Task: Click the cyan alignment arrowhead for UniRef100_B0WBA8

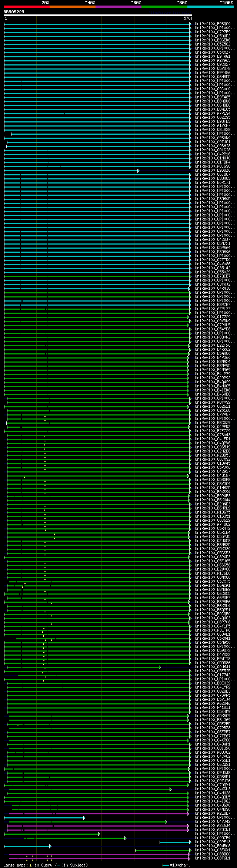Action: tap(50, 846)
